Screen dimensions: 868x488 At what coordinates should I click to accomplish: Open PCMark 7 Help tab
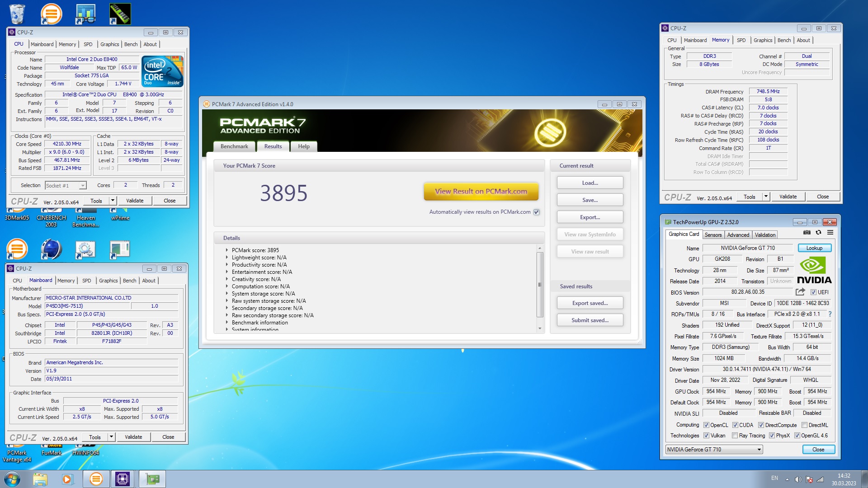[x=304, y=146]
